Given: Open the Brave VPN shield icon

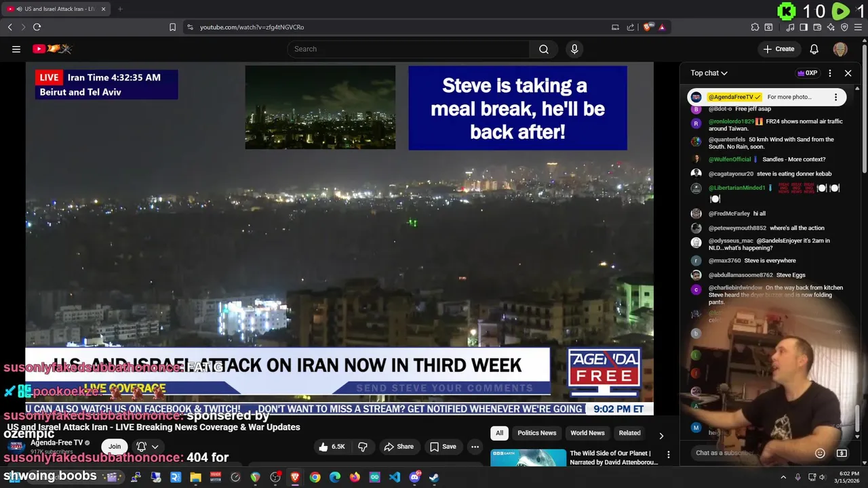Looking at the screenshot, I should (x=844, y=27).
